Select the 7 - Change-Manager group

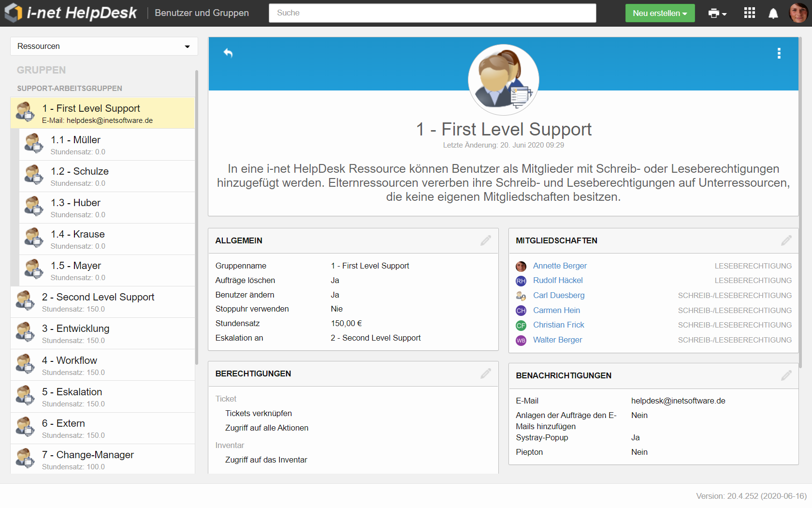pyautogui.click(x=102, y=459)
